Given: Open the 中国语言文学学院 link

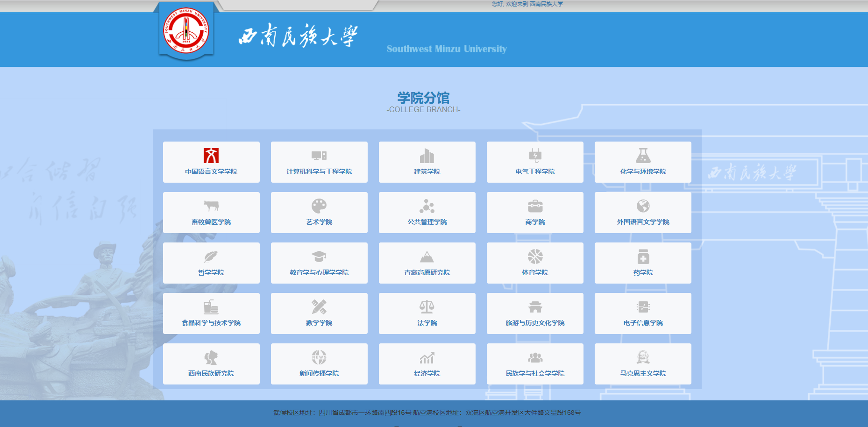Looking at the screenshot, I should pos(211,171).
